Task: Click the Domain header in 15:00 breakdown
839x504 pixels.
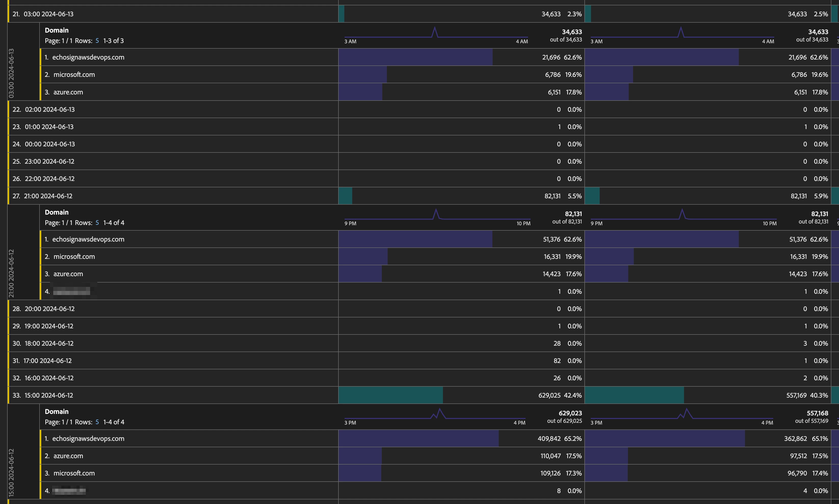Action: pos(57,412)
